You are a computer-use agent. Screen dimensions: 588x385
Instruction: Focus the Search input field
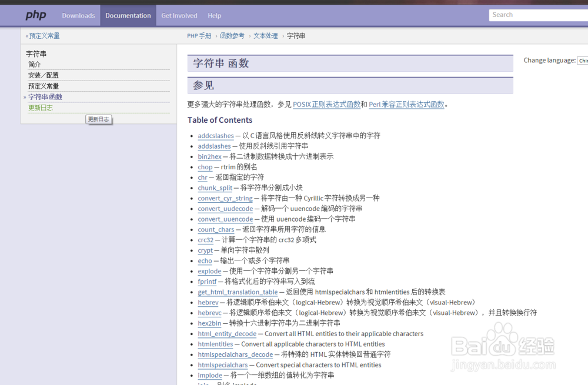(x=537, y=15)
